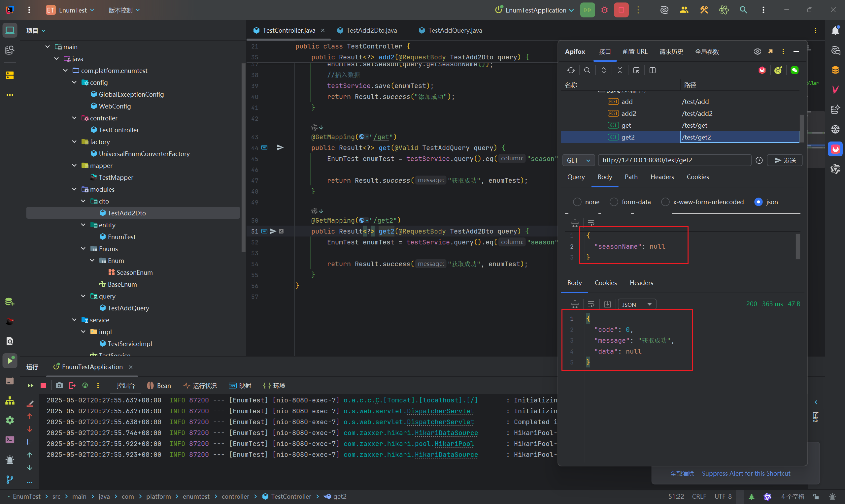Click the request URL input field
845x504 pixels.
click(x=674, y=160)
